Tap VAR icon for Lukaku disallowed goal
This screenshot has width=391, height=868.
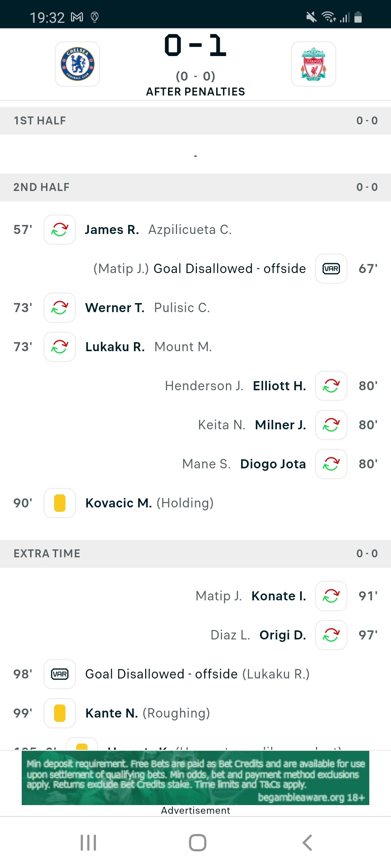[x=60, y=674]
